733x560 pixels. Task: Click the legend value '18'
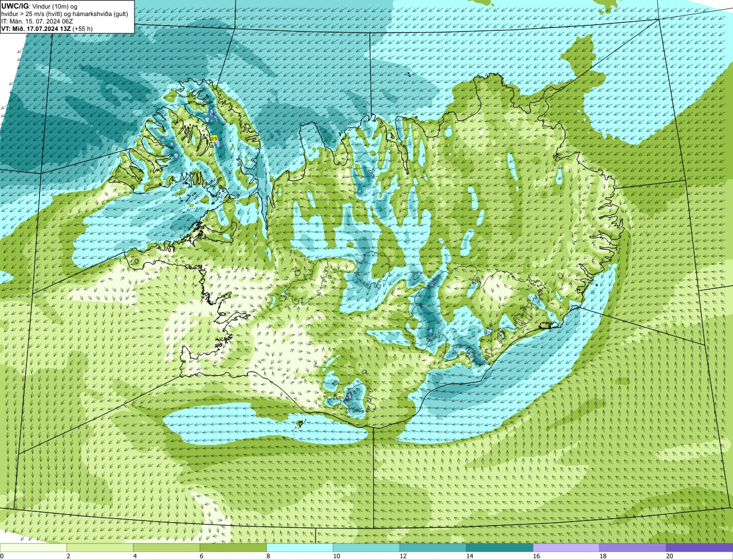602,556
